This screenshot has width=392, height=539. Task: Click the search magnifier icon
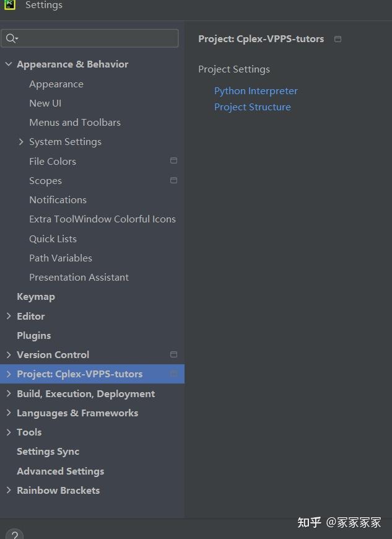(11, 38)
